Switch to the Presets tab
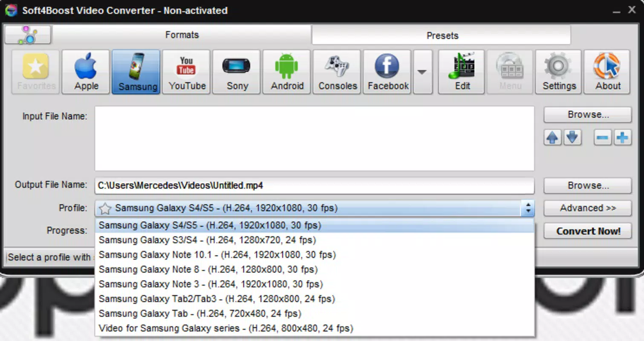This screenshot has height=341, width=644. (442, 35)
